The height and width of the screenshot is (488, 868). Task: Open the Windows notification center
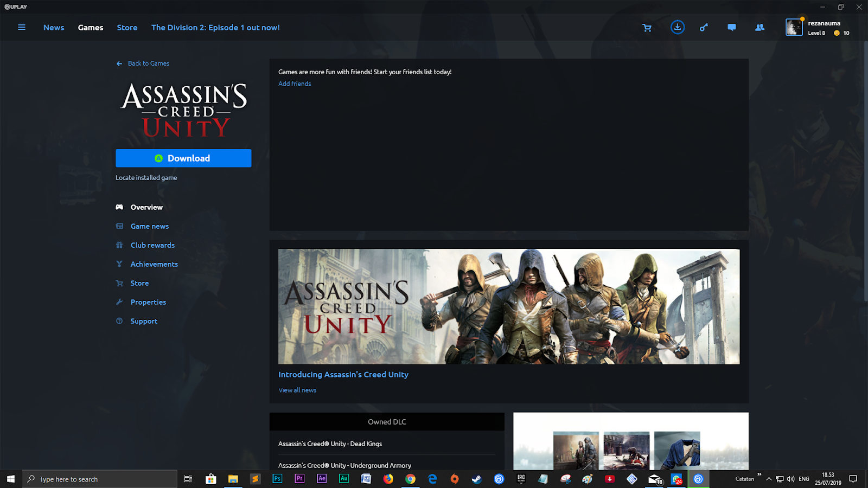coord(853,479)
